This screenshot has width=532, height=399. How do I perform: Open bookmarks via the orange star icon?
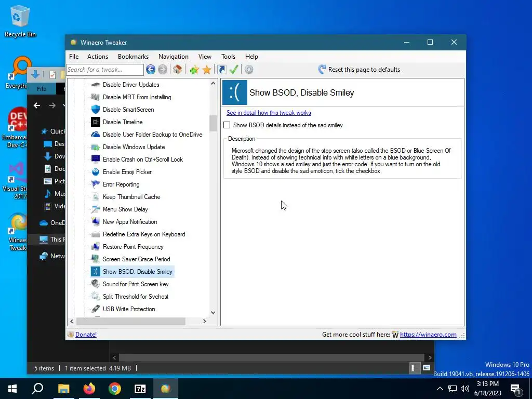click(x=207, y=70)
